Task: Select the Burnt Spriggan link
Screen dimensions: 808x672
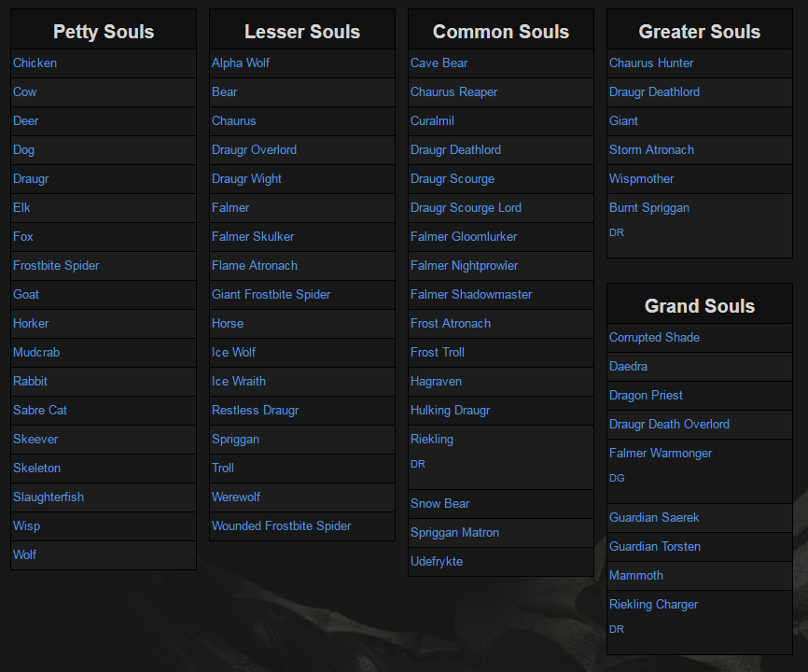Action: click(649, 208)
